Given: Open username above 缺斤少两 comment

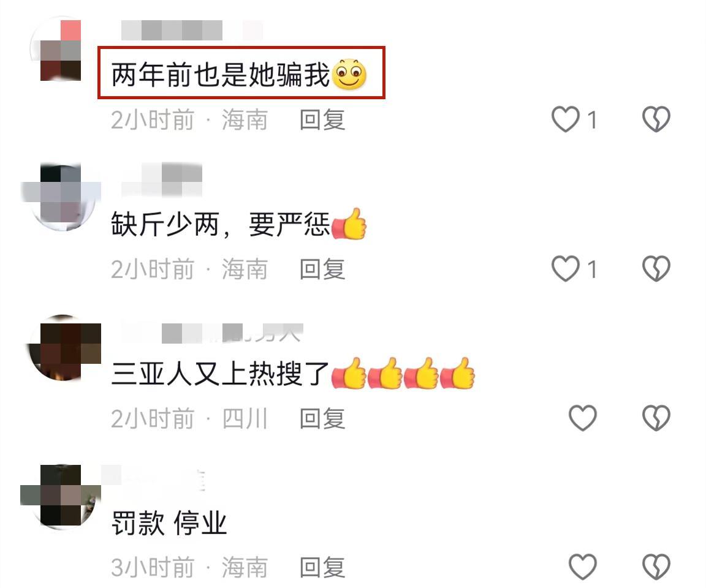Looking at the screenshot, I should [162, 180].
